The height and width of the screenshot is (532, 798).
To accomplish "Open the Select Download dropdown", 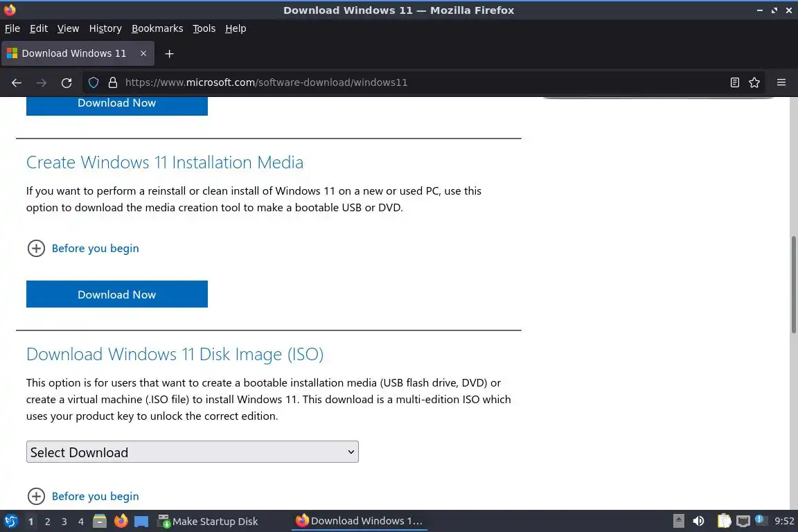I will coord(193,452).
